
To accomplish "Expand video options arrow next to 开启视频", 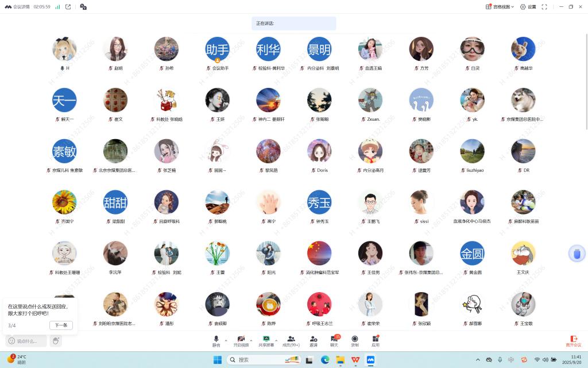I will tap(251, 340).
